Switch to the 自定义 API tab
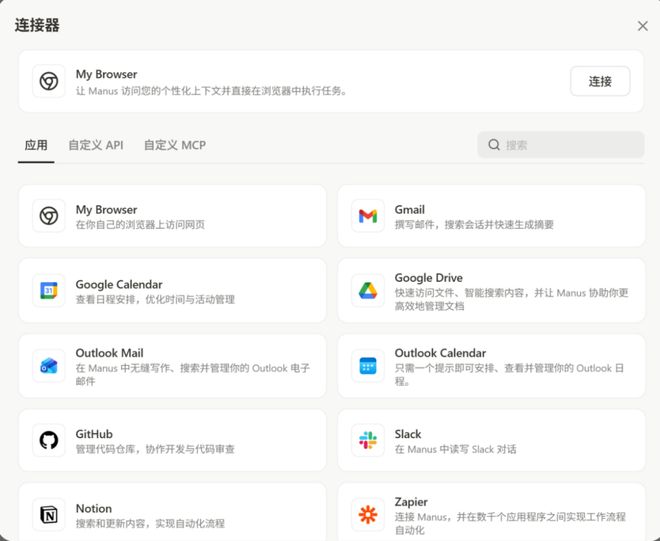This screenshot has width=660, height=541. coord(96,145)
